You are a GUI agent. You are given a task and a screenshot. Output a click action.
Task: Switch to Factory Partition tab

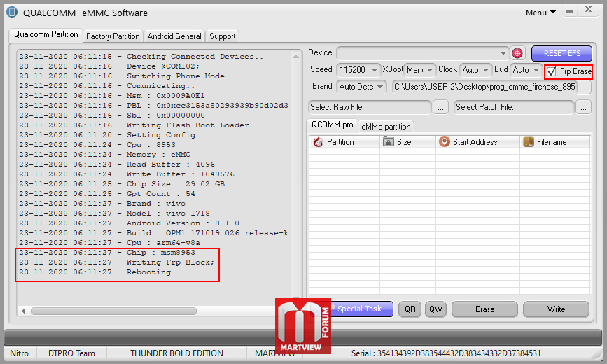click(x=113, y=36)
